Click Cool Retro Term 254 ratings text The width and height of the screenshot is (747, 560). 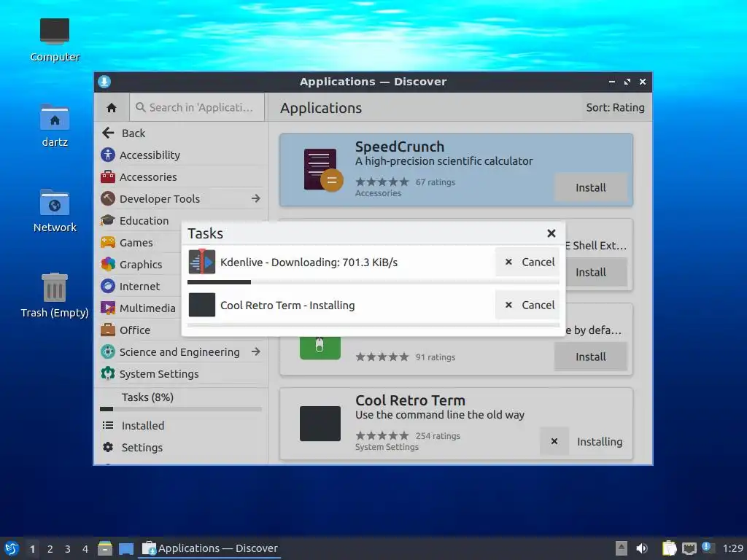(438, 436)
